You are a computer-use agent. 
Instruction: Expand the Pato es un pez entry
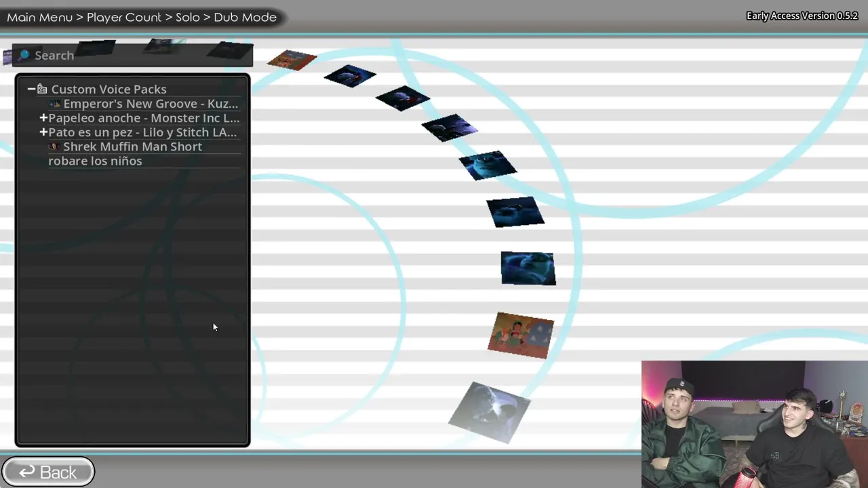pos(43,132)
